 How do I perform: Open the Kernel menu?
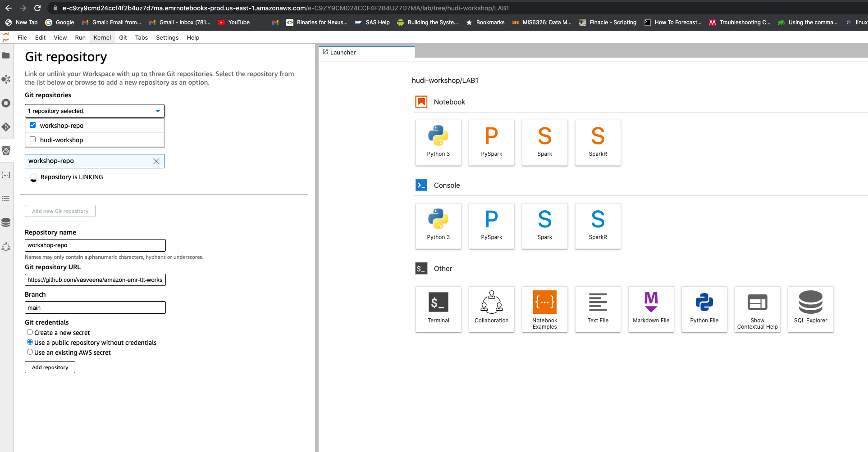point(102,37)
